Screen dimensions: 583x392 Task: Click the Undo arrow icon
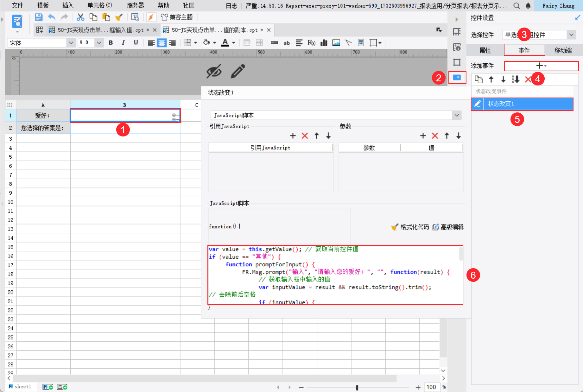coord(52,17)
